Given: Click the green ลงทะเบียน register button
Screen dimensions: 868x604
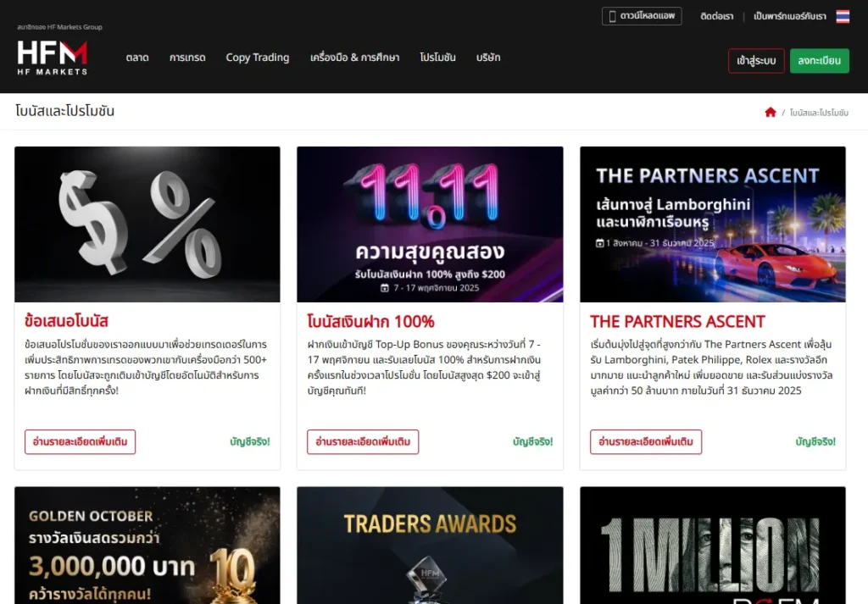Looking at the screenshot, I should [x=820, y=61].
